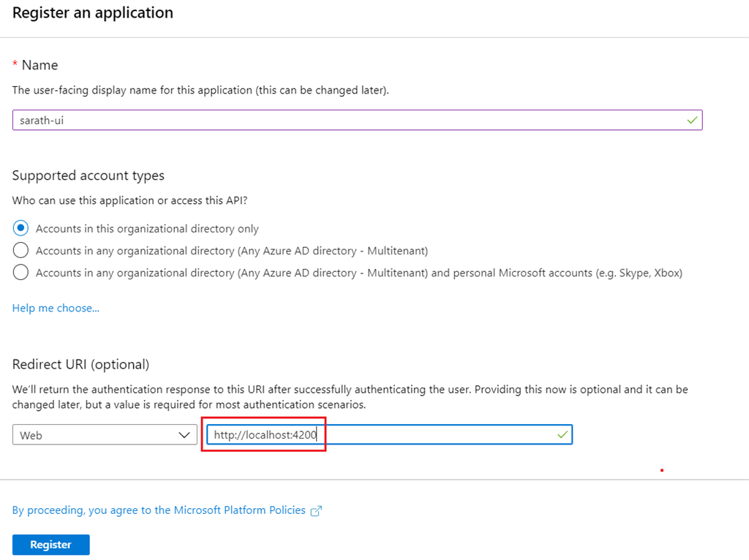749x560 pixels.
Task: Click the empty radio circle beside the Skype, Xbox option
Action: (x=20, y=272)
